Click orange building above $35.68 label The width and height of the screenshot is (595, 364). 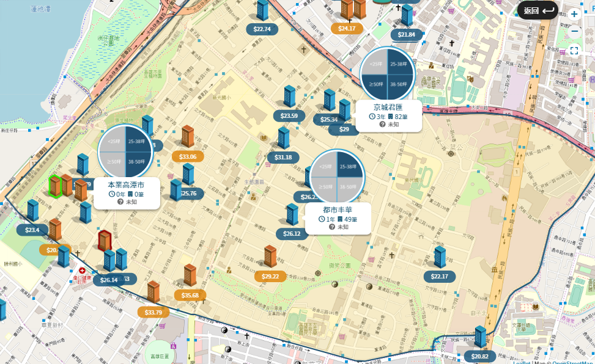pyautogui.click(x=190, y=275)
